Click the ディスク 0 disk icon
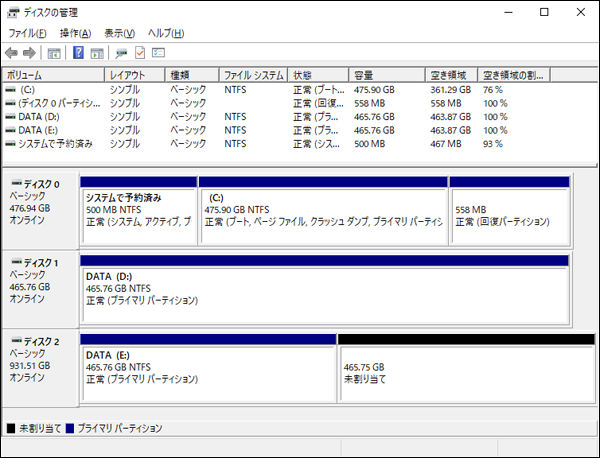Image resolution: width=600 pixels, height=458 pixels. 16,183
